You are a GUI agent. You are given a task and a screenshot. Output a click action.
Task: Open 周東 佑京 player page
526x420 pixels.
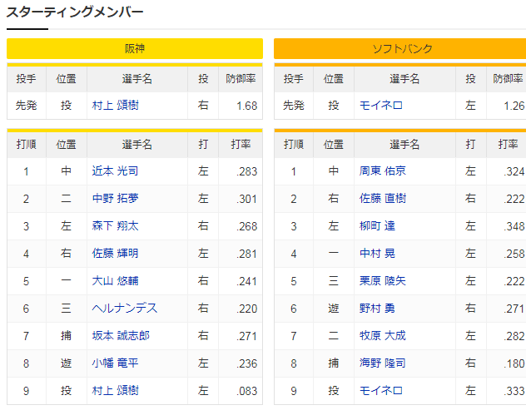382,171
